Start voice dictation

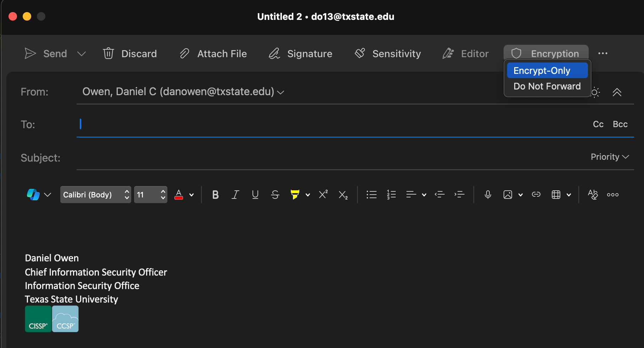(x=488, y=194)
